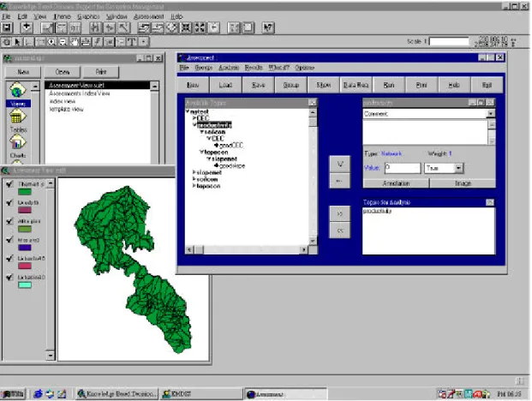Collapse the soilcon node under productivity

pos(201,132)
